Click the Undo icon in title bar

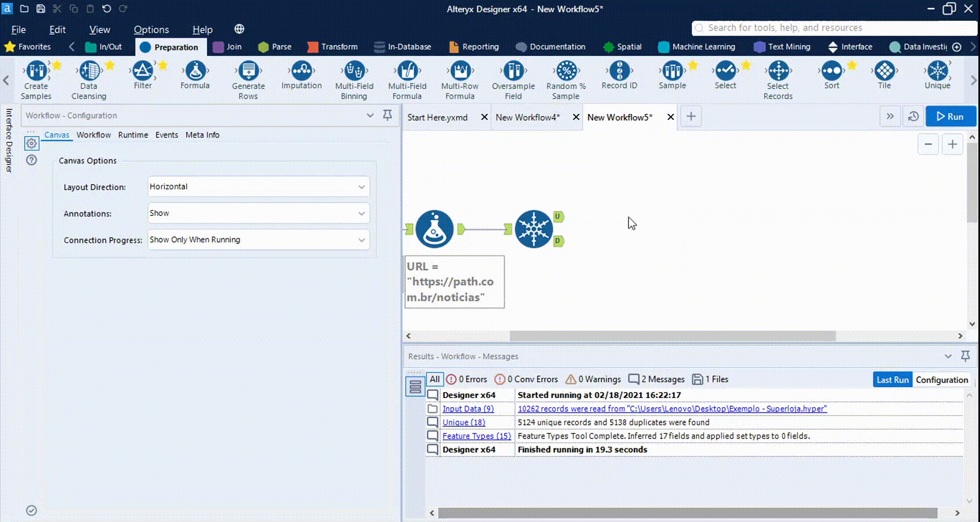pyautogui.click(x=106, y=9)
